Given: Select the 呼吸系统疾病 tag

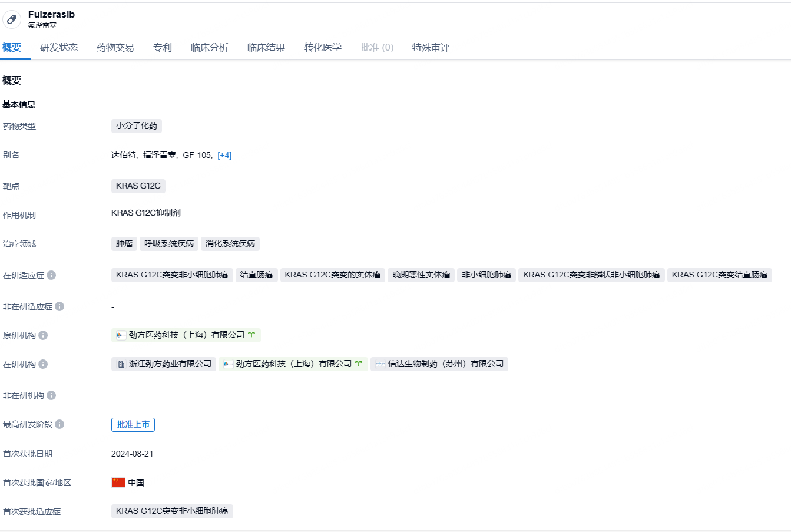Looking at the screenshot, I should pos(169,244).
